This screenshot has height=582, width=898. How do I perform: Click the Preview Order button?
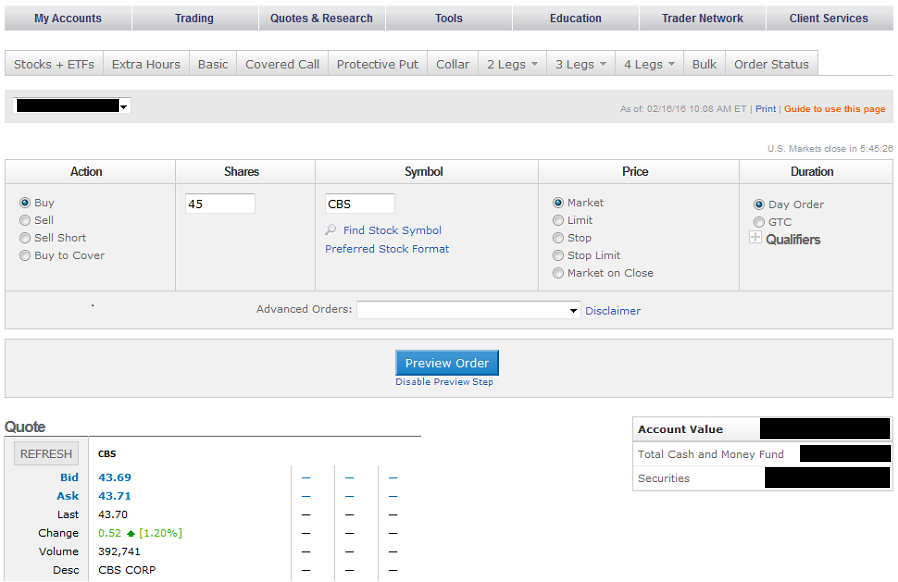(x=447, y=363)
